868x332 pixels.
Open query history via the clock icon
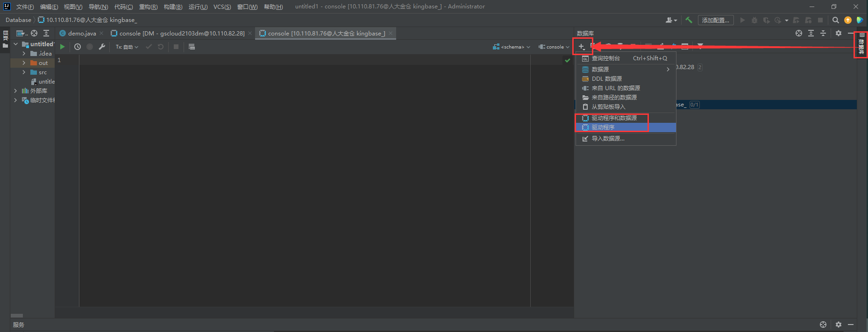78,47
